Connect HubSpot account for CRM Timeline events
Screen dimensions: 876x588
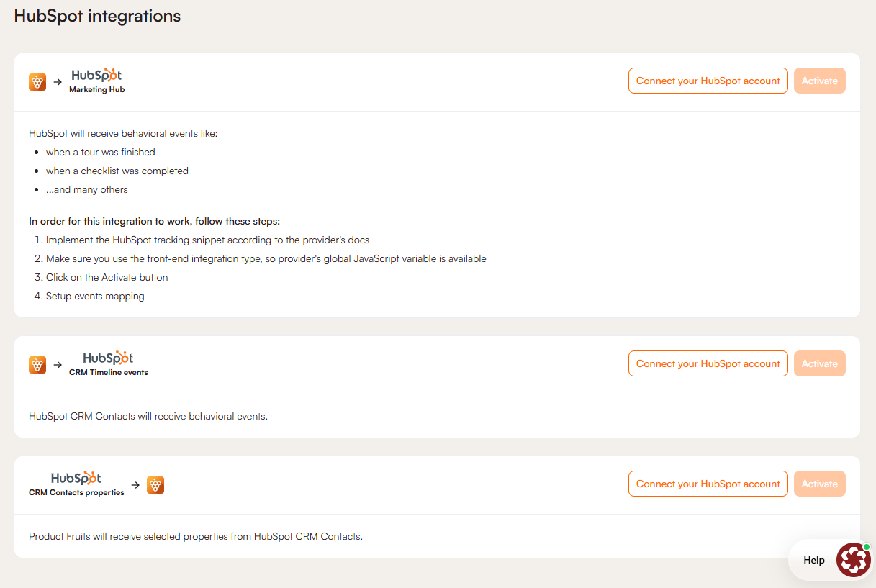708,363
